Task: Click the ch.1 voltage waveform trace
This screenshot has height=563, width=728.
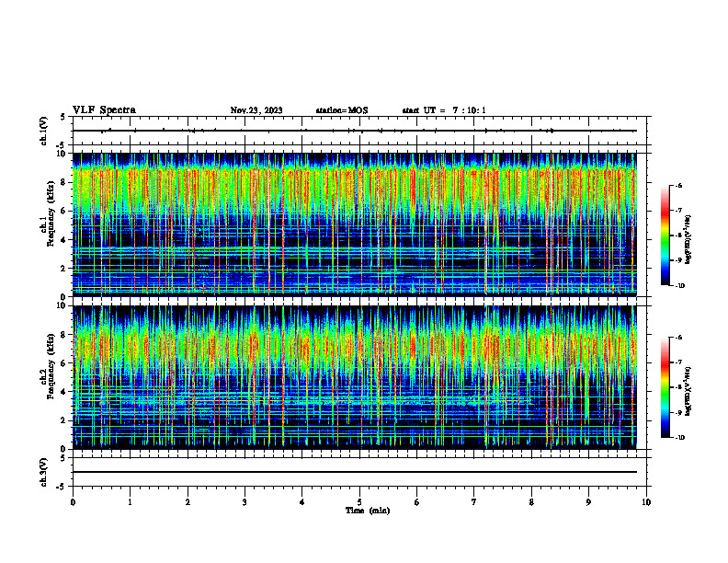Action: 354,131
